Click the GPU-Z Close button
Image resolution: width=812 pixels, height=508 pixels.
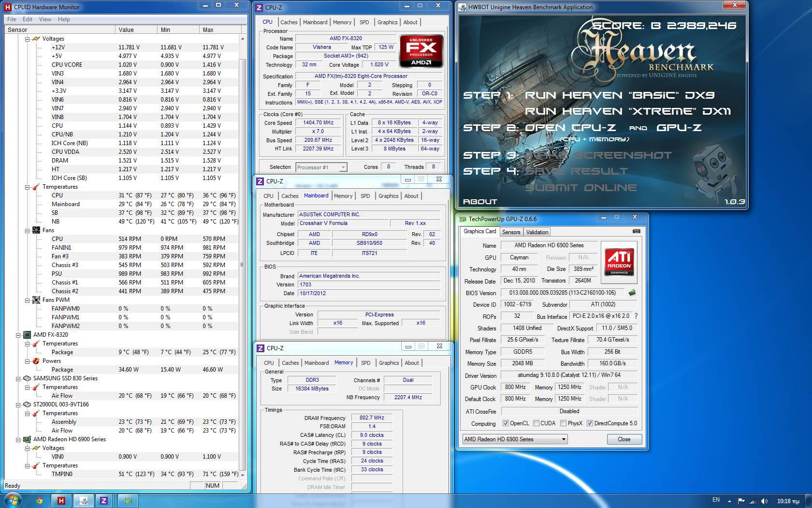624,439
